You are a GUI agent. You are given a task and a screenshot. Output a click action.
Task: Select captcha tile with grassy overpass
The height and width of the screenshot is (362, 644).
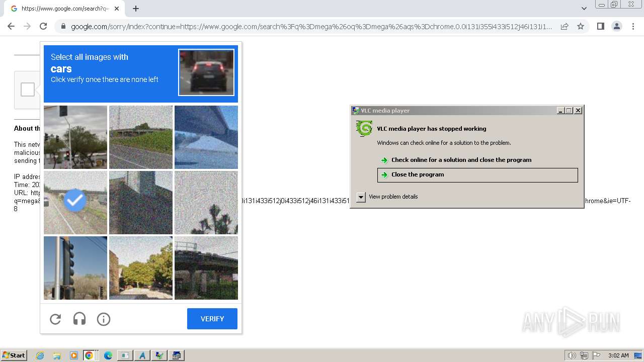pyautogui.click(x=141, y=137)
